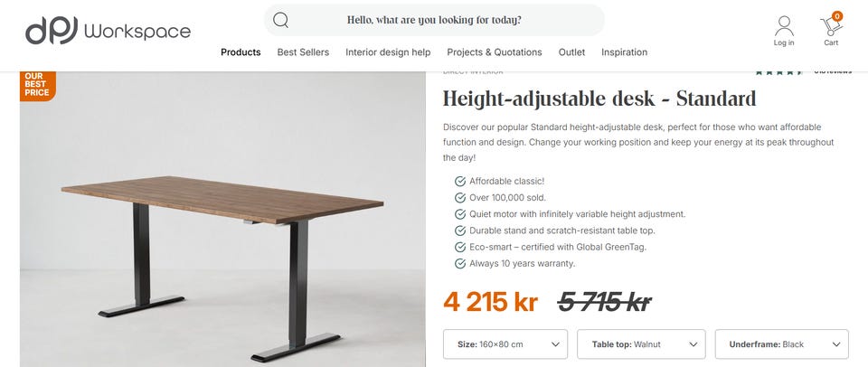
Task: Open the Products menu
Action: coord(241,52)
